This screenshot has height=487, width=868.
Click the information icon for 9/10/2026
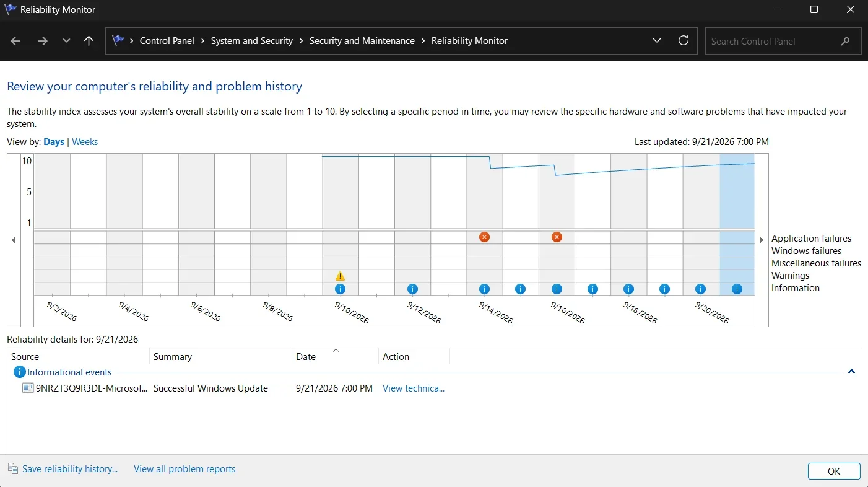pyautogui.click(x=340, y=289)
